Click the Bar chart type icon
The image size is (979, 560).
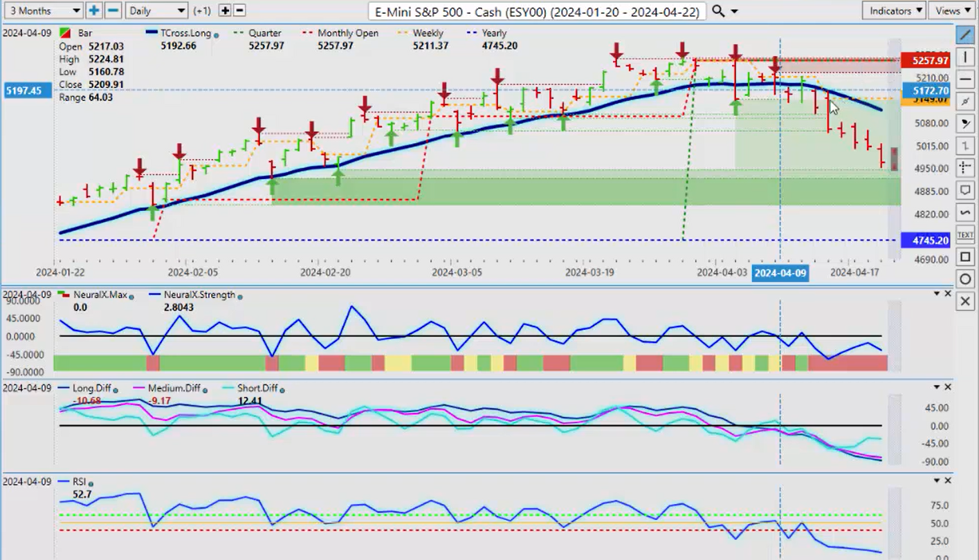point(64,33)
